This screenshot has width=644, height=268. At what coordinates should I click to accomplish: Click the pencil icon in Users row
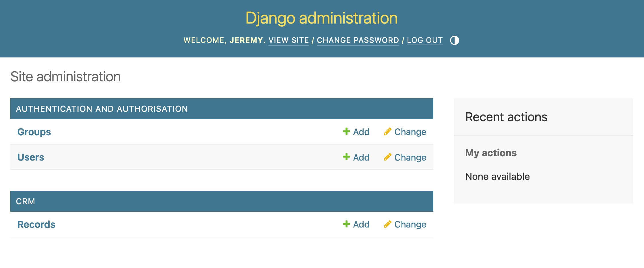[387, 157]
